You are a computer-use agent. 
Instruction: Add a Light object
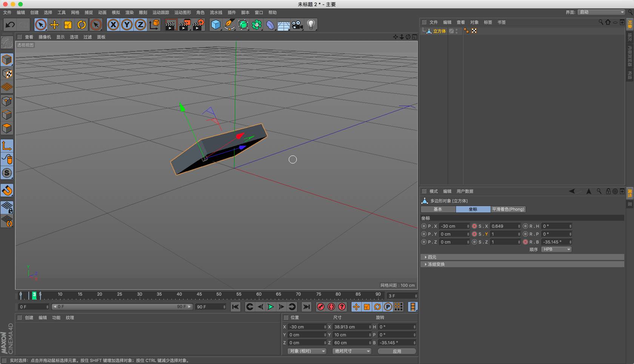point(311,25)
